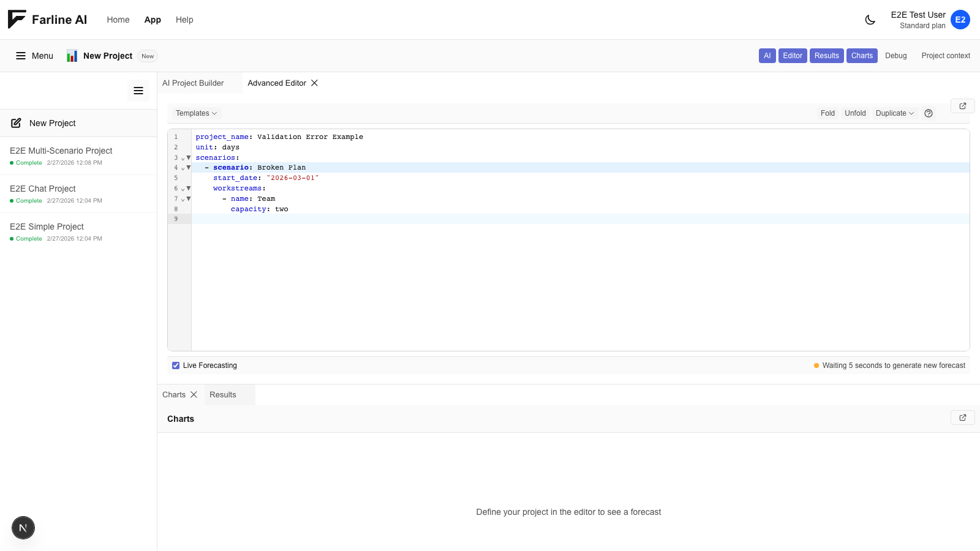Open the Debug view
The height and width of the screenshot is (551, 980).
click(895, 56)
